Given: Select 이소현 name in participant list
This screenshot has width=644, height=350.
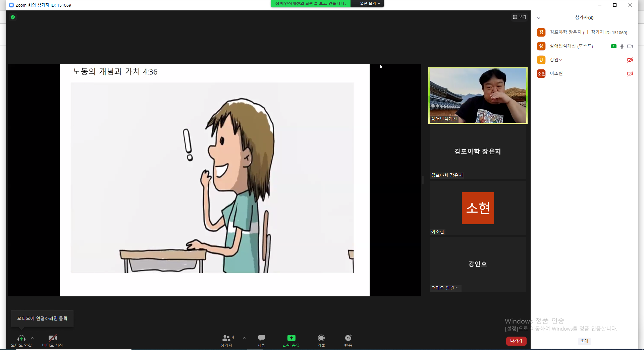Looking at the screenshot, I should tap(556, 73).
